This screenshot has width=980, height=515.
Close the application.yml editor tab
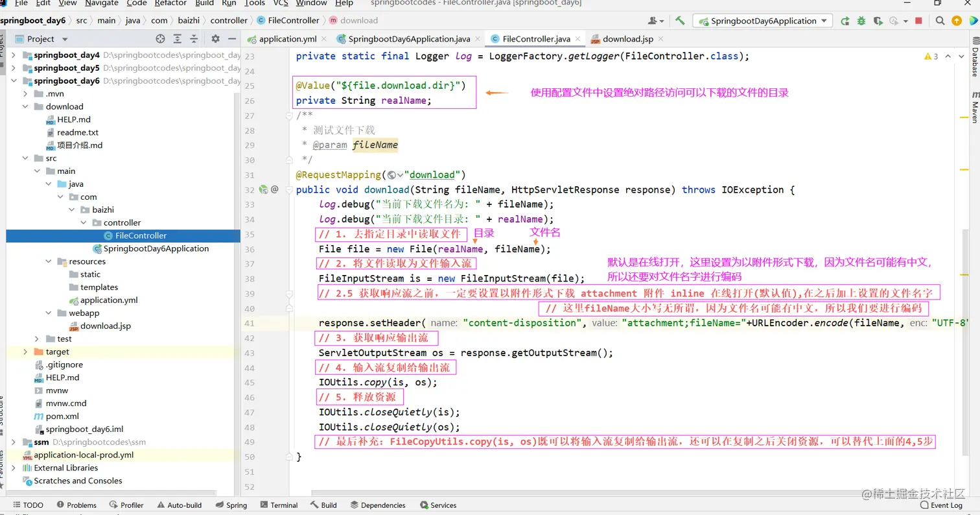(324, 39)
